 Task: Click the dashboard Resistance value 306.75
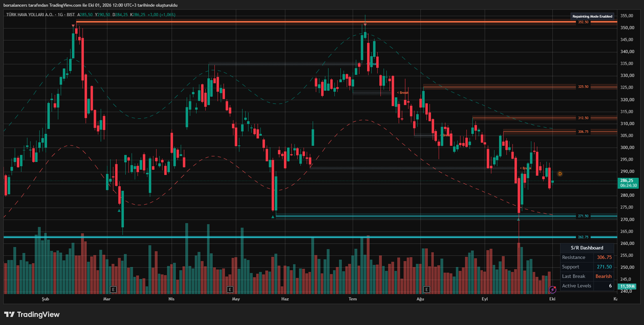604,257
